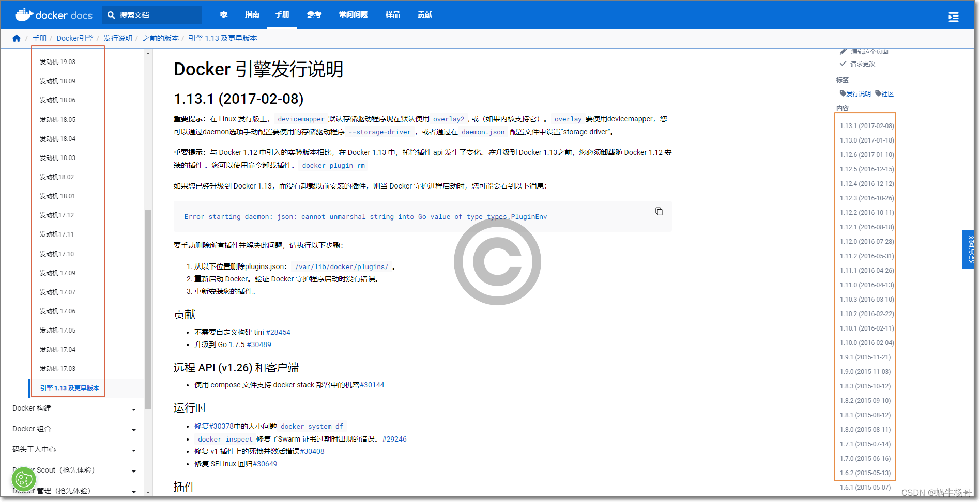Image resolution: width=980 pixels, height=502 pixels.
Task: Click the tag icon before 社区
Action: (x=878, y=93)
